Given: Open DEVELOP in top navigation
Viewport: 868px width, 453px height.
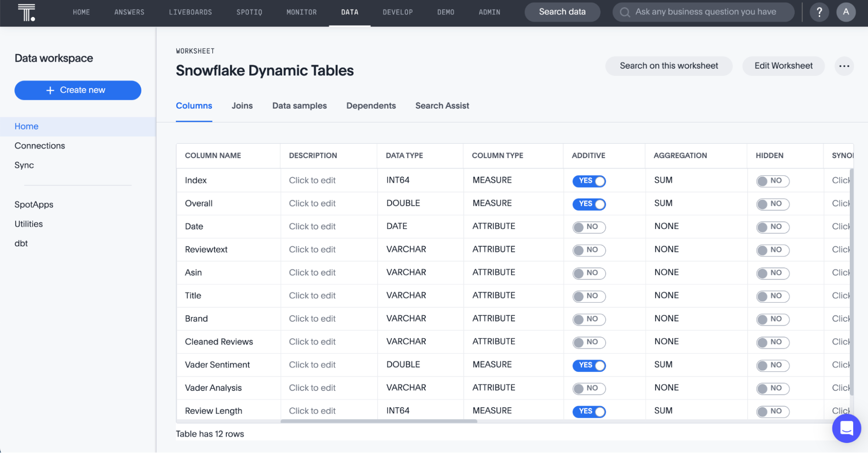Looking at the screenshot, I should [397, 12].
